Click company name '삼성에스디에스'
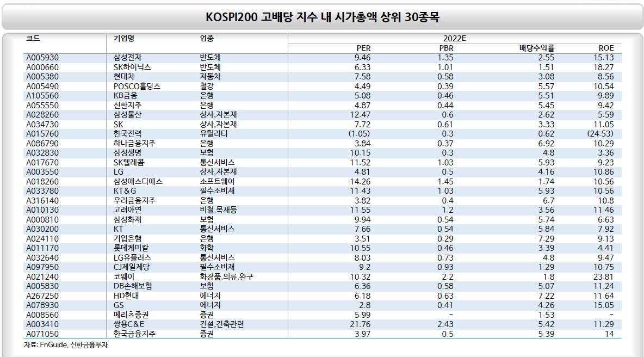This screenshot has width=644, height=357. [x=138, y=182]
